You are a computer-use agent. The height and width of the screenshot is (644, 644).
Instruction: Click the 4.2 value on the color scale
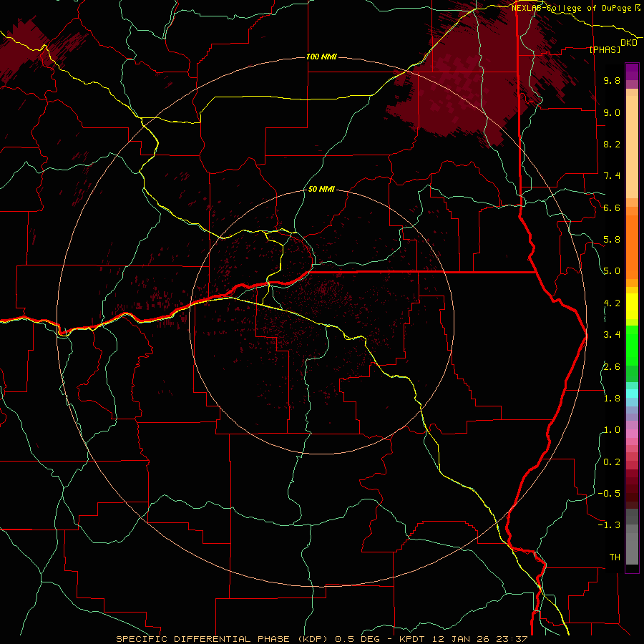pos(612,303)
